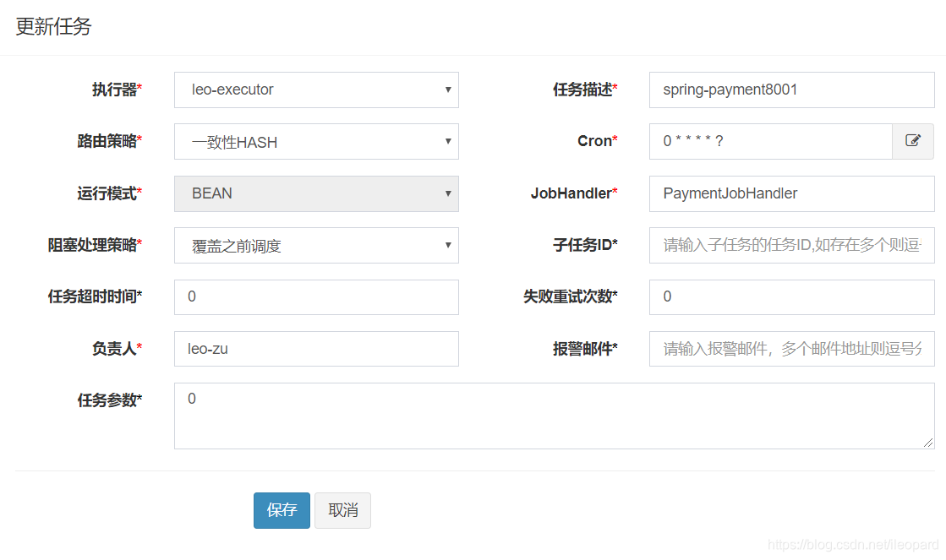This screenshot has height=560, width=946.
Task: Click the 阻塞处理策略 field label
Action: pyautogui.click(x=96, y=245)
